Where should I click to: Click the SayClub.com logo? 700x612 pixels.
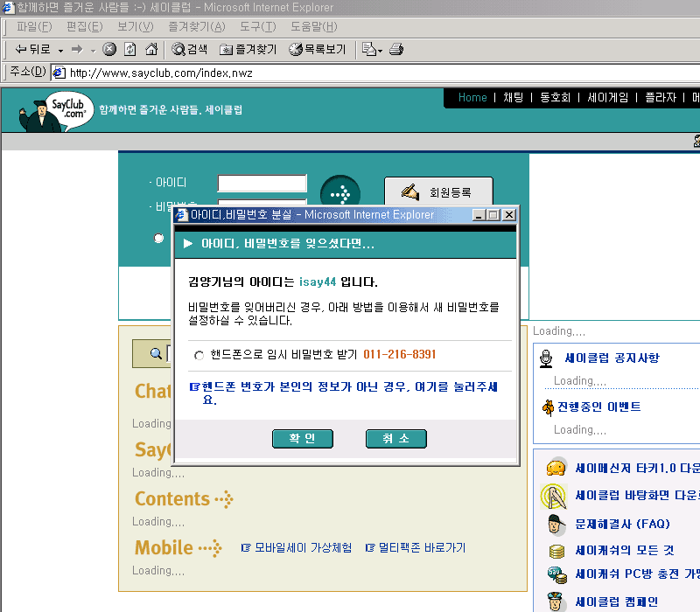tap(56, 112)
